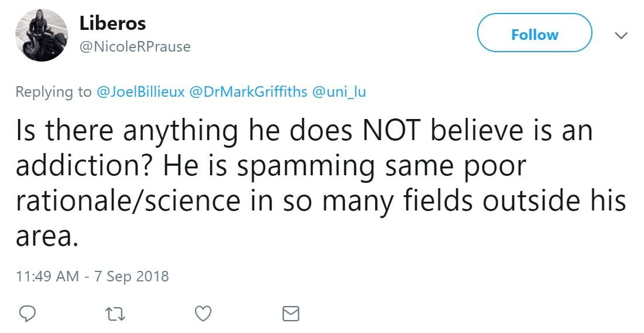Go to the @DrMarkGriffiths profile mention
This screenshot has height=333, width=644.
pos(250,92)
